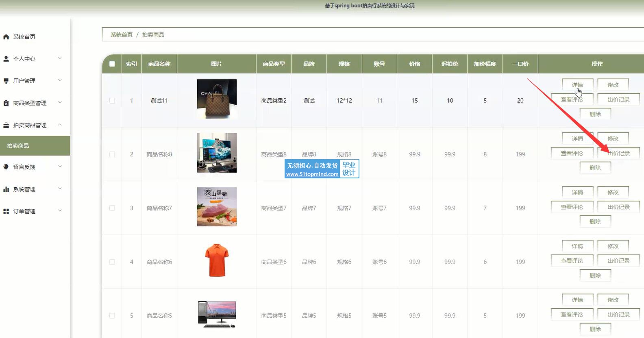Click the 留言反馈 sidebar icon
The width and height of the screenshot is (644, 338).
6,167
